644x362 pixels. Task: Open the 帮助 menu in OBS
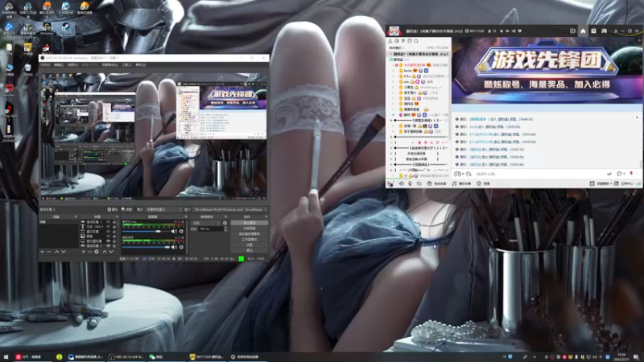[x=140, y=65]
